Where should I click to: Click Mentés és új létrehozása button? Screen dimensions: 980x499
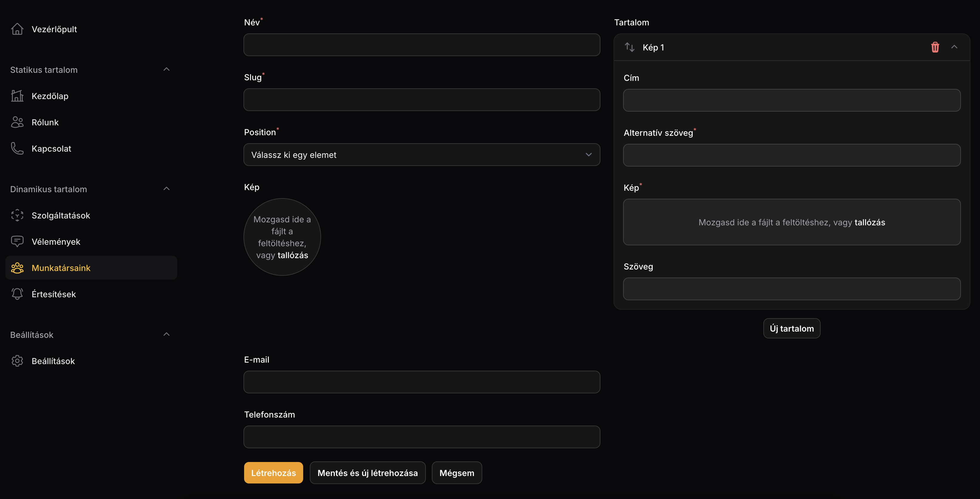(368, 473)
